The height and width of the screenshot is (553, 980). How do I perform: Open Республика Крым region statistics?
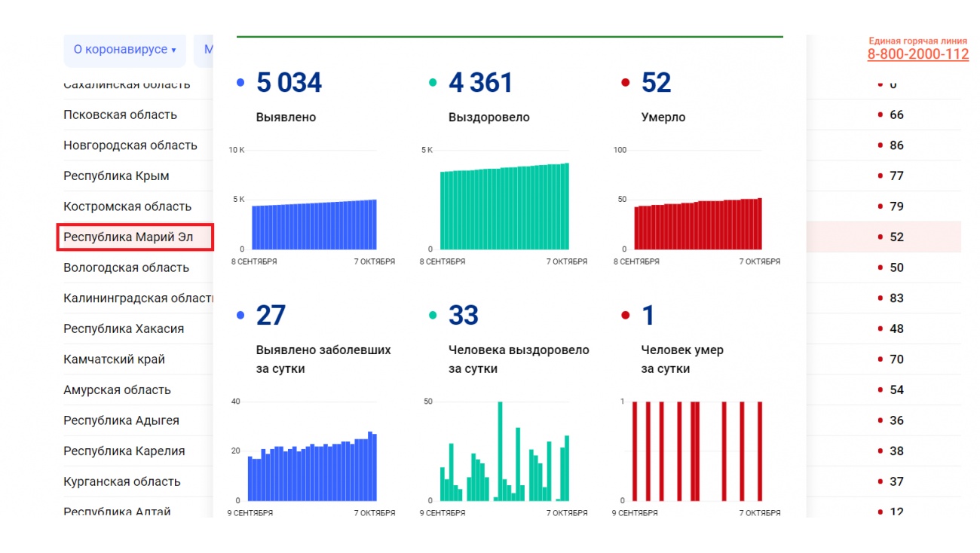click(116, 176)
